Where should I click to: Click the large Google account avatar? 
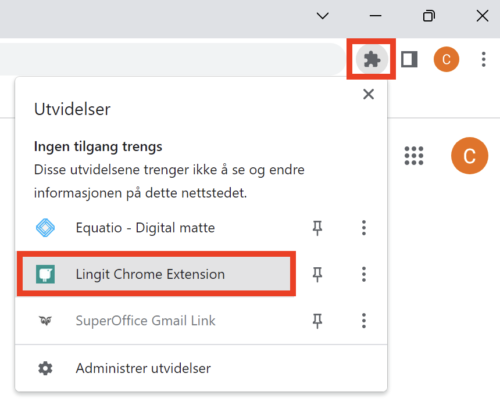[469, 156]
